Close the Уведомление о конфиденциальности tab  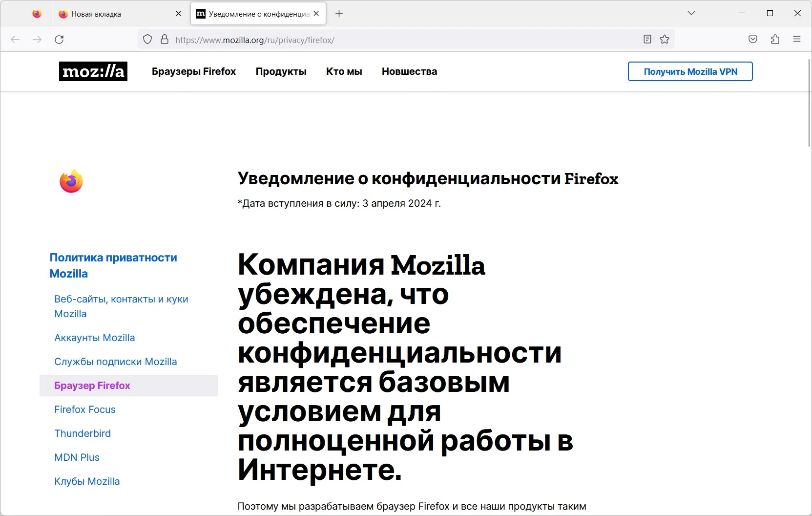(x=316, y=14)
